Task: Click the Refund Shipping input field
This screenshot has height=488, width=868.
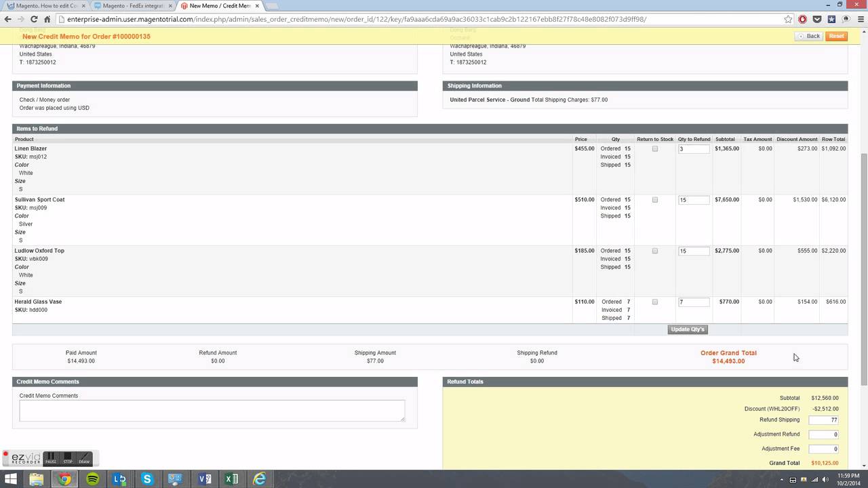Action: coord(823,420)
